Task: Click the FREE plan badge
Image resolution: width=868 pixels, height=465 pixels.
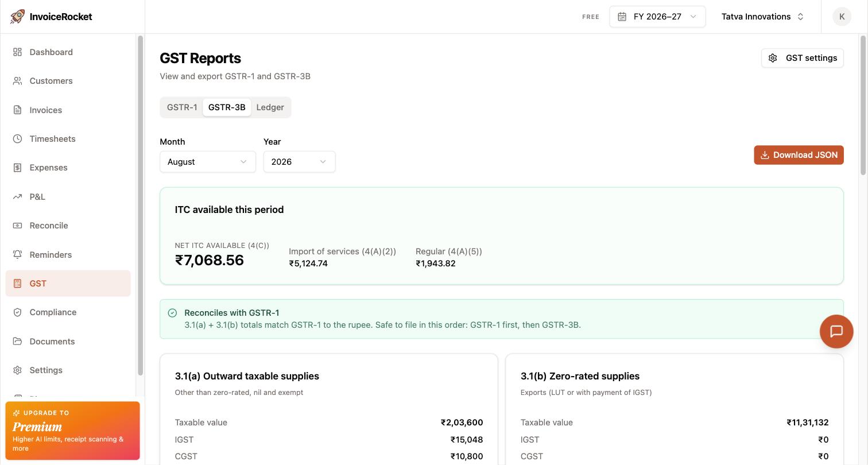Action: click(591, 17)
